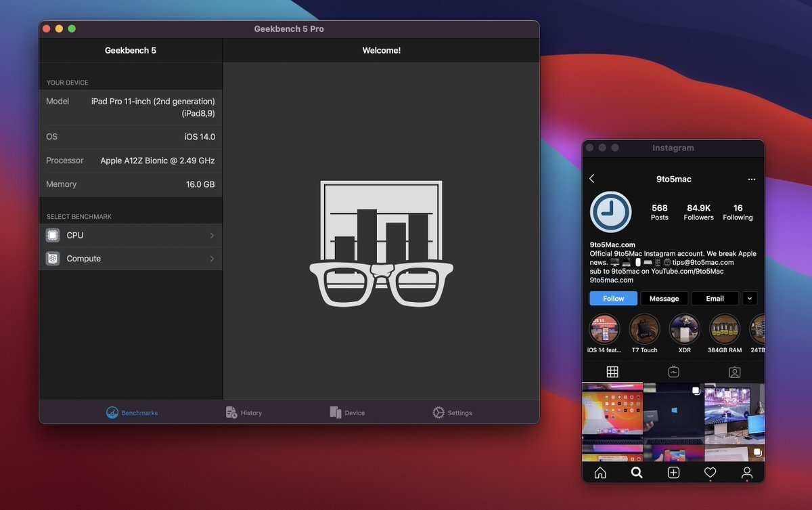The width and height of the screenshot is (812, 510).
Task: Go to the Instagram home feed
Action: pos(600,473)
